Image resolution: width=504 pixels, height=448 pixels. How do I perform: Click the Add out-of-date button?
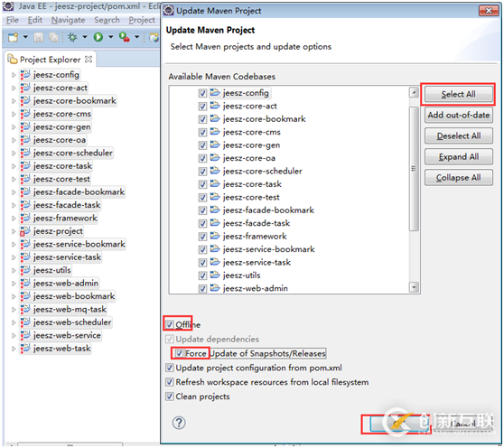pyautogui.click(x=458, y=115)
